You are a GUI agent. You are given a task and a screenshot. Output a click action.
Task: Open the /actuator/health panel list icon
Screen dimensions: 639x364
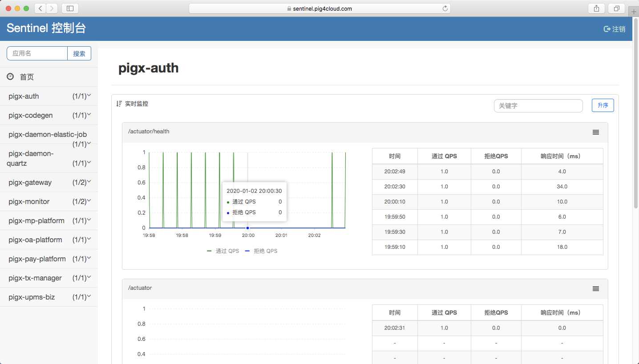596,132
